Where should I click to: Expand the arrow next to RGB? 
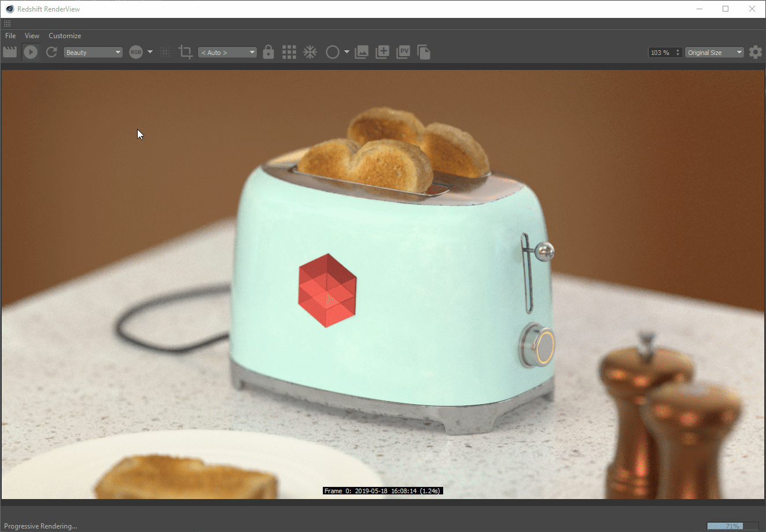click(150, 52)
